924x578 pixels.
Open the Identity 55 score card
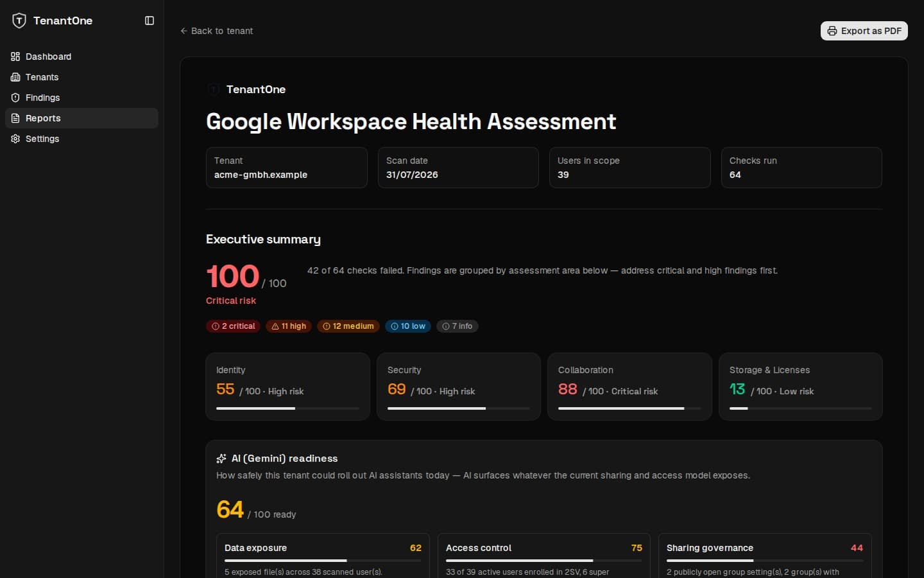pos(287,387)
